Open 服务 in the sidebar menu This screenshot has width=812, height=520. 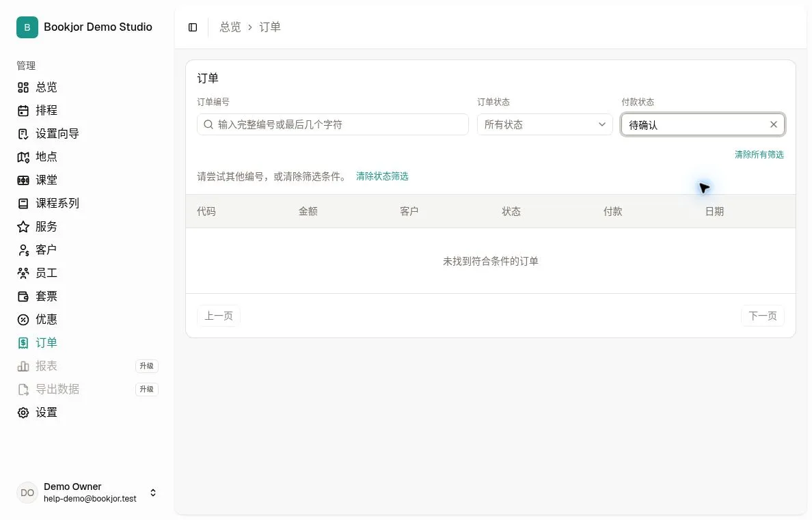click(x=46, y=227)
